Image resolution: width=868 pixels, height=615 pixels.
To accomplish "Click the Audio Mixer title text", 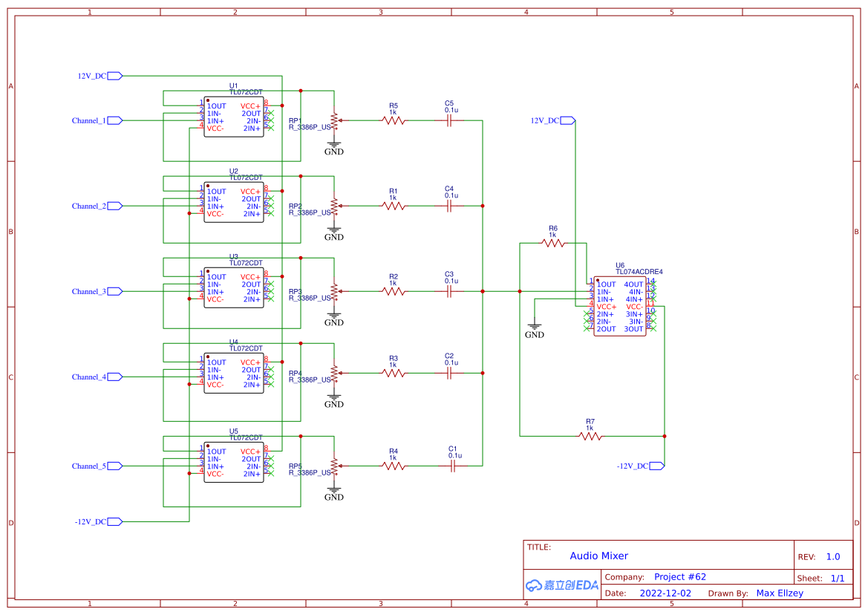I will point(598,556).
